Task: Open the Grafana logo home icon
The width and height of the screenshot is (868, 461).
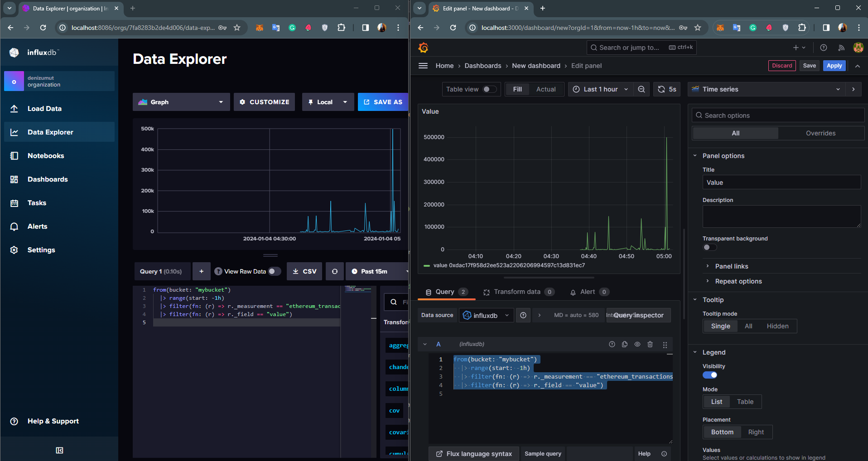Action: tap(423, 47)
